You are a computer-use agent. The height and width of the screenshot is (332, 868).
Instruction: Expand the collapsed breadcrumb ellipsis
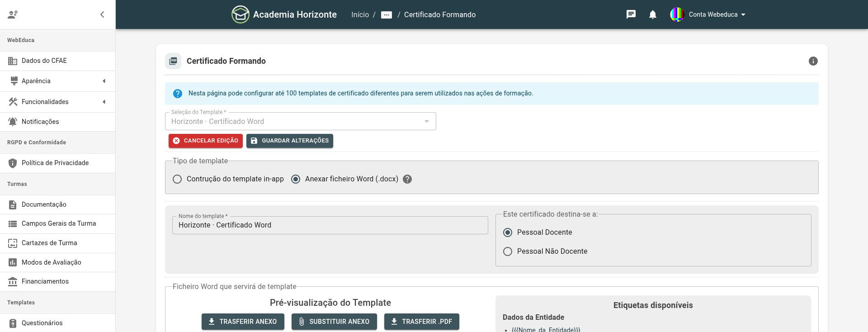tap(387, 15)
